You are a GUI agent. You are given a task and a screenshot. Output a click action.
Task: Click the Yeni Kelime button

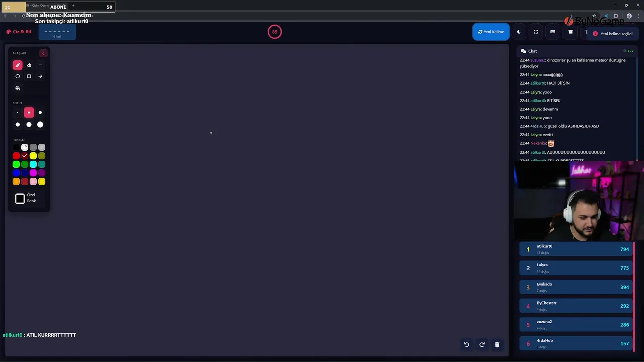(491, 32)
